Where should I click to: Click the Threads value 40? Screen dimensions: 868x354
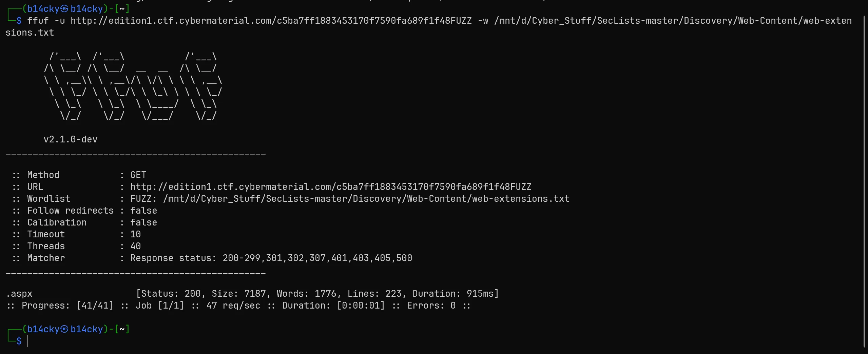(x=135, y=246)
